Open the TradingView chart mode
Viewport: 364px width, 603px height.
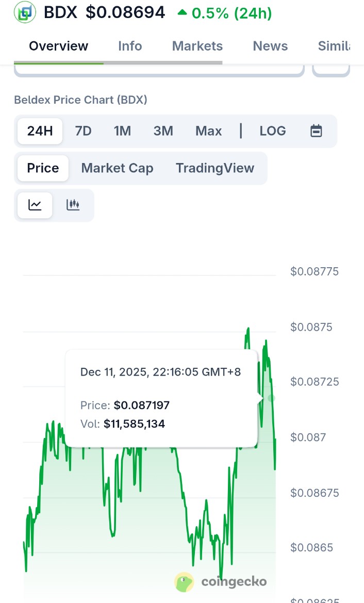(215, 168)
